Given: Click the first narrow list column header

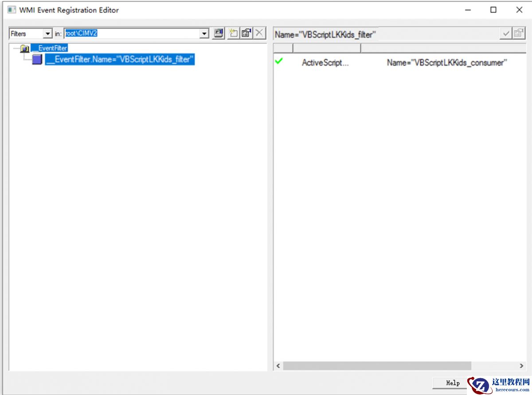Looking at the screenshot, I should point(283,48).
